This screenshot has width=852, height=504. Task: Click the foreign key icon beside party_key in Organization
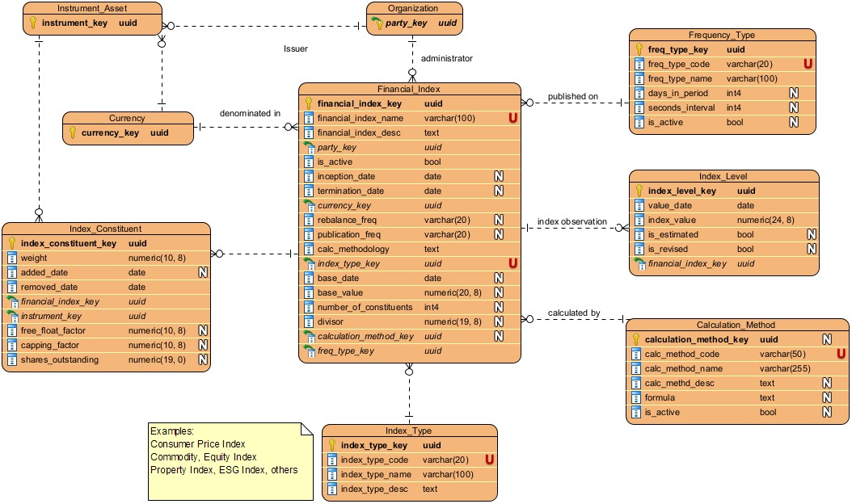[377, 23]
